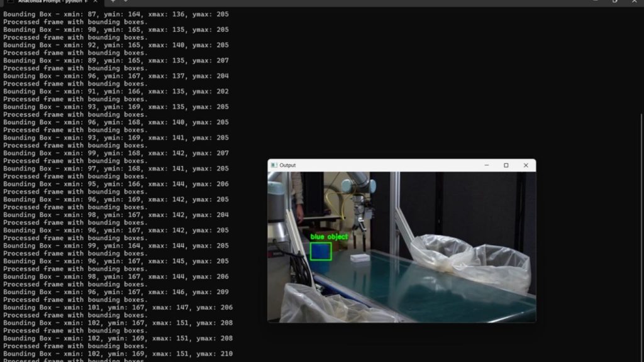Click the Output window title bar
Screen dimensions: 644x362
(377, 165)
